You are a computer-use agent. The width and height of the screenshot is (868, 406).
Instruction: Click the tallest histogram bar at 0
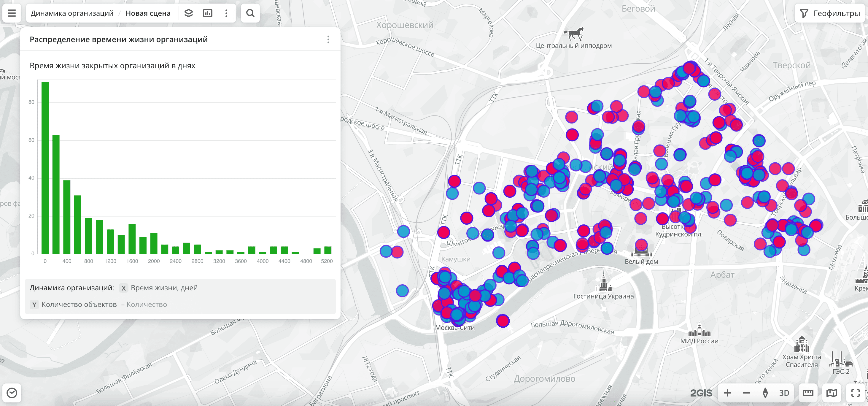point(45,168)
